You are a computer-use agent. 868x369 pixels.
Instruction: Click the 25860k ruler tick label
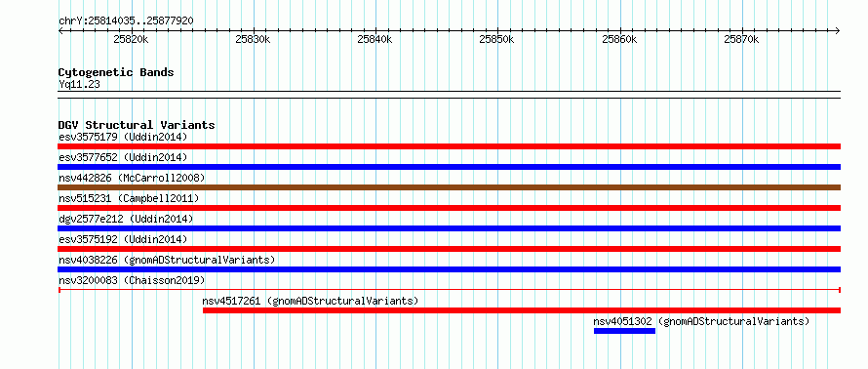point(619,39)
